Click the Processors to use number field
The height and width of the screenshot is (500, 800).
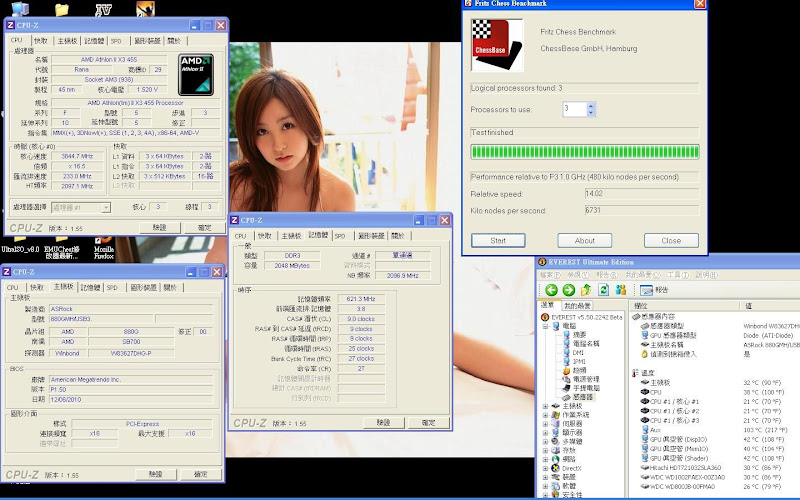pyautogui.click(x=574, y=109)
